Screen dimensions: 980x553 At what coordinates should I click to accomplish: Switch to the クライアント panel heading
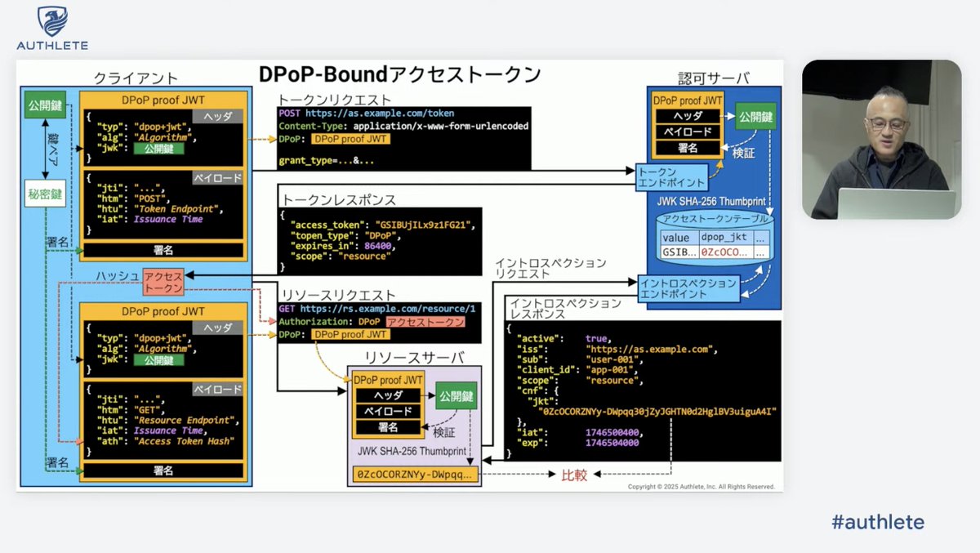(135, 78)
